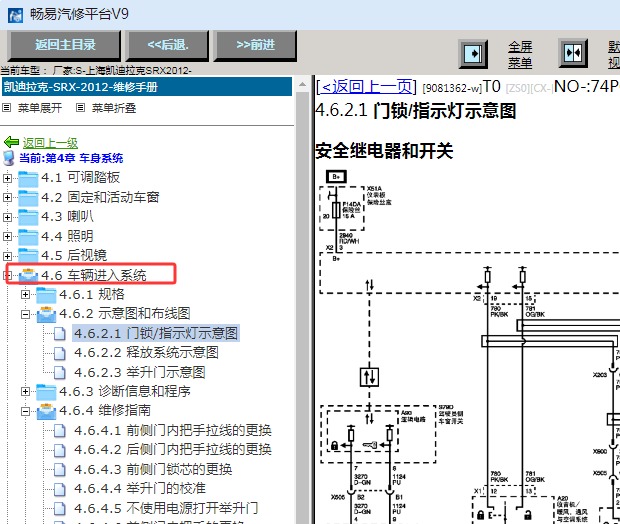The width and height of the screenshot is (620, 524).
Task: Open 4.6.2.3 举升门示意图
Action: coord(140,372)
